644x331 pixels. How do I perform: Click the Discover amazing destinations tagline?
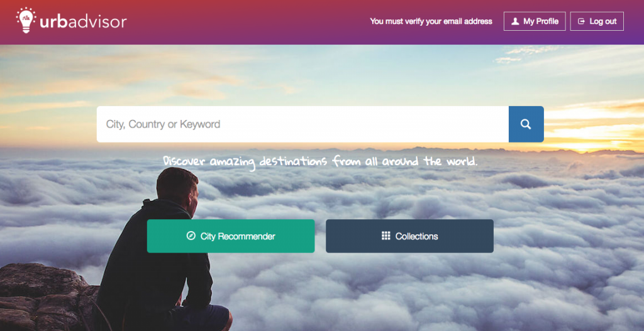tap(320, 161)
